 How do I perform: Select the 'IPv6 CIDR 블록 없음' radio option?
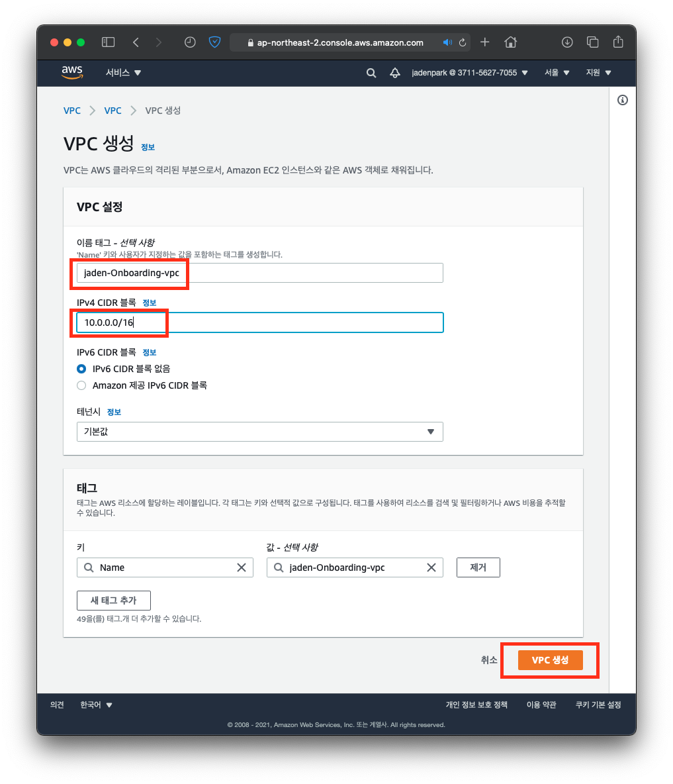[81, 369]
